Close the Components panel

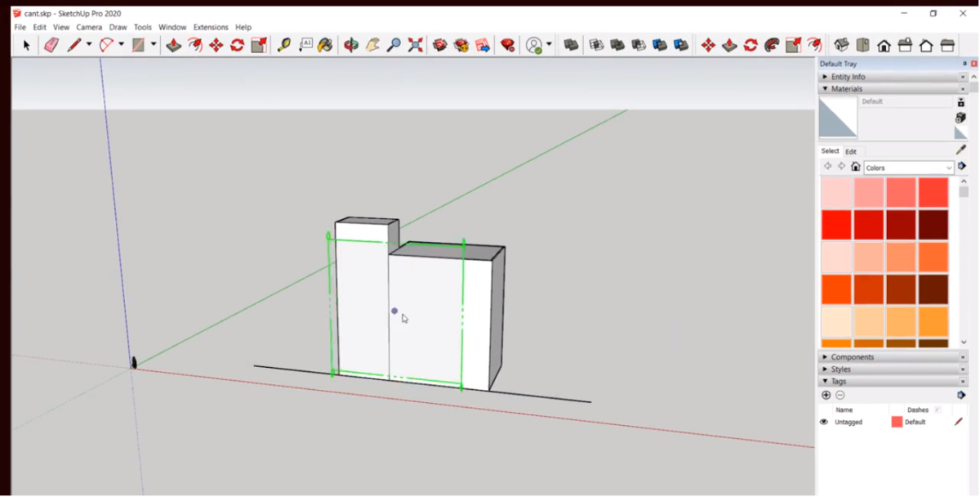click(963, 357)
